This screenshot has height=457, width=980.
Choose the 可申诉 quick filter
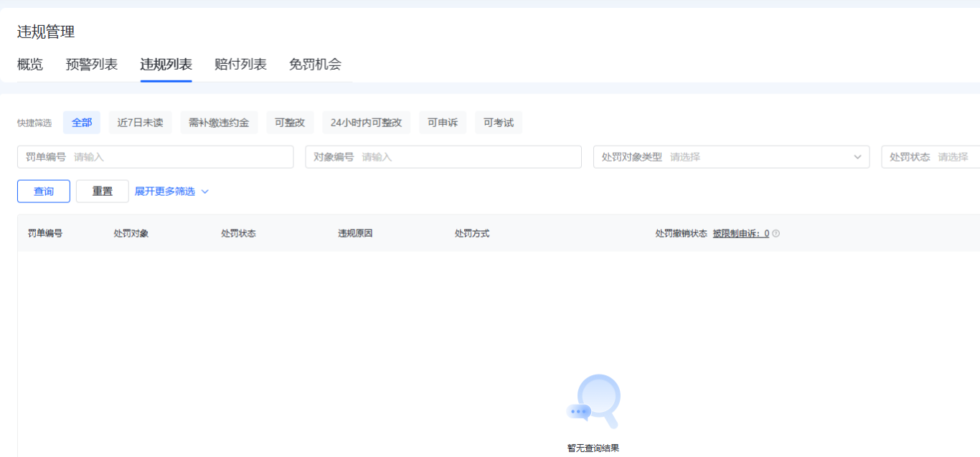(x=443, y=123)
